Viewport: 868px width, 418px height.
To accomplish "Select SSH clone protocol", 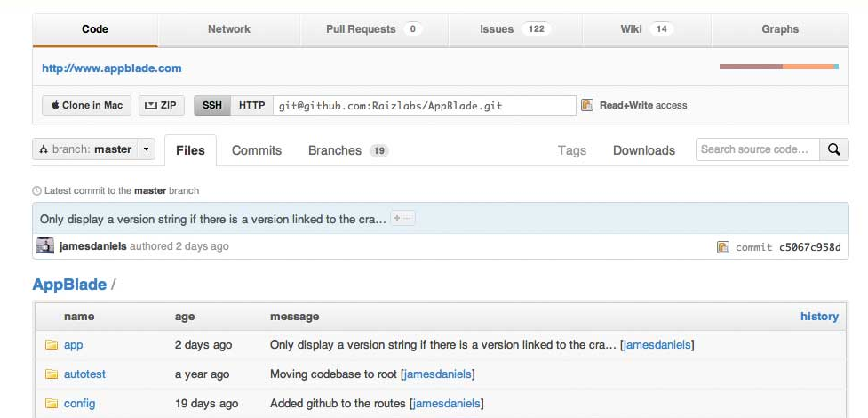I will (212, 105).
